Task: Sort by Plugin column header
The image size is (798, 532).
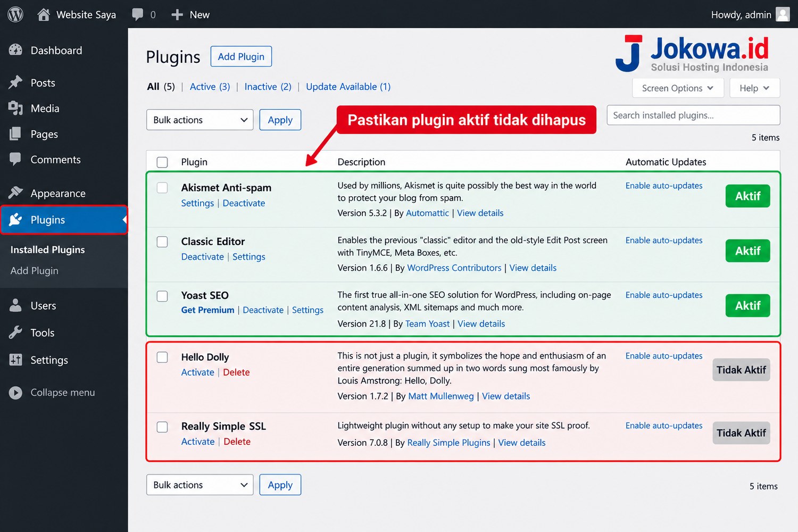Action: pos(194,162)
